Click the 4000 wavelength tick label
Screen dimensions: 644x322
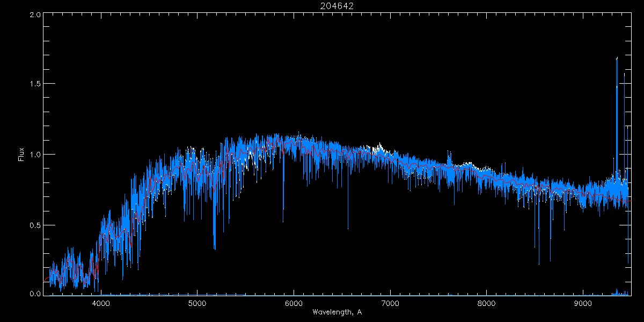point(100,303)
